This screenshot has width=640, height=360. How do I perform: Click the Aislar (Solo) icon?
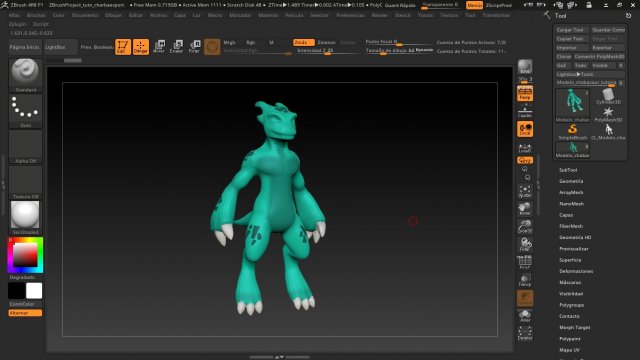pos(525,316)
